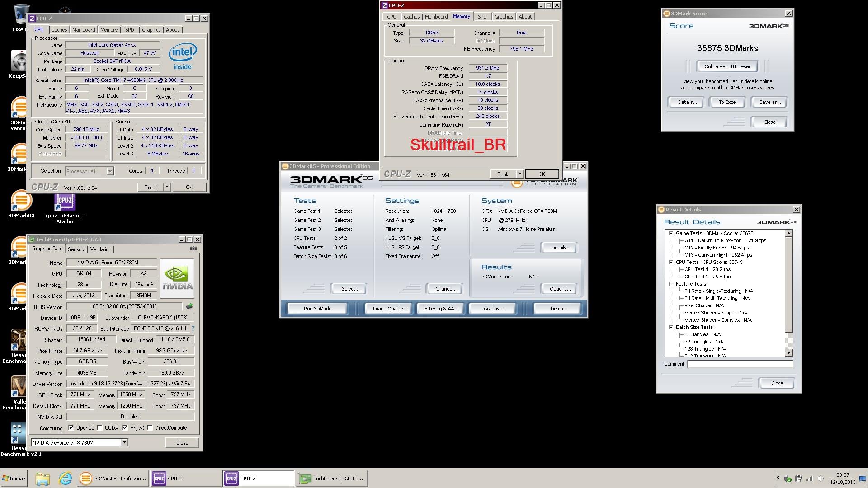Select GT3 - Canyon Flight result row
Screen dimensions: 868x488
click(x=718, y=255)
